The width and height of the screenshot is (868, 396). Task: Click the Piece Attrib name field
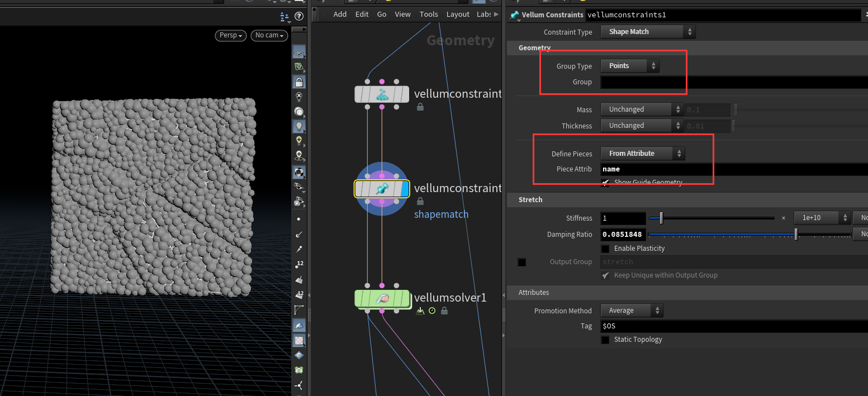tap(734, 169)
